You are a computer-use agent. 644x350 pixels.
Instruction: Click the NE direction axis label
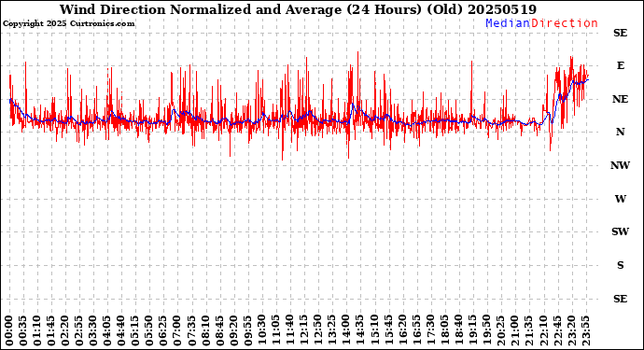coord(620,99)
